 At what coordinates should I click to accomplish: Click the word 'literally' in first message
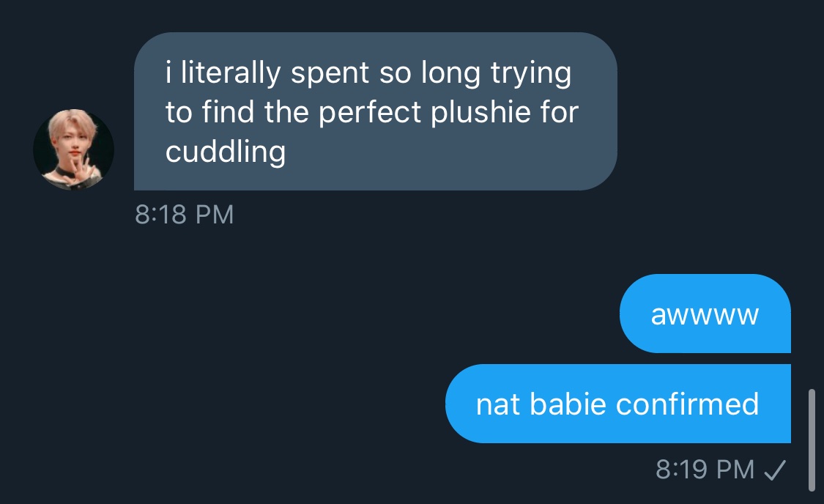click(x=231, y=73)
